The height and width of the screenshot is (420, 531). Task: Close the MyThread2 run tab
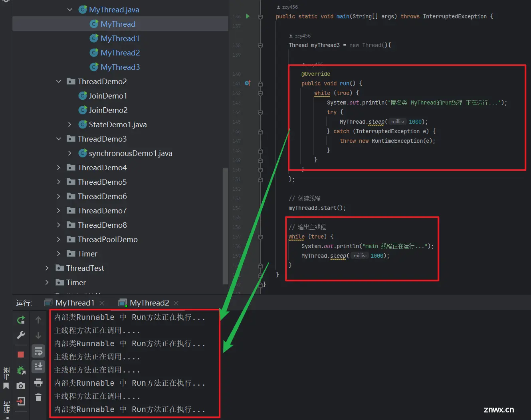tap(176, 303)
